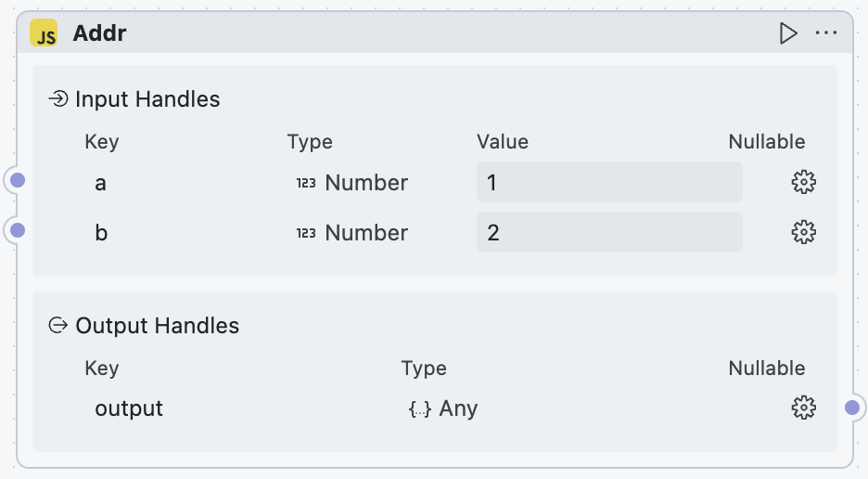Click the connection port for input a
The width and height of the screenshot is (868, 479).
tap(18, 180)
